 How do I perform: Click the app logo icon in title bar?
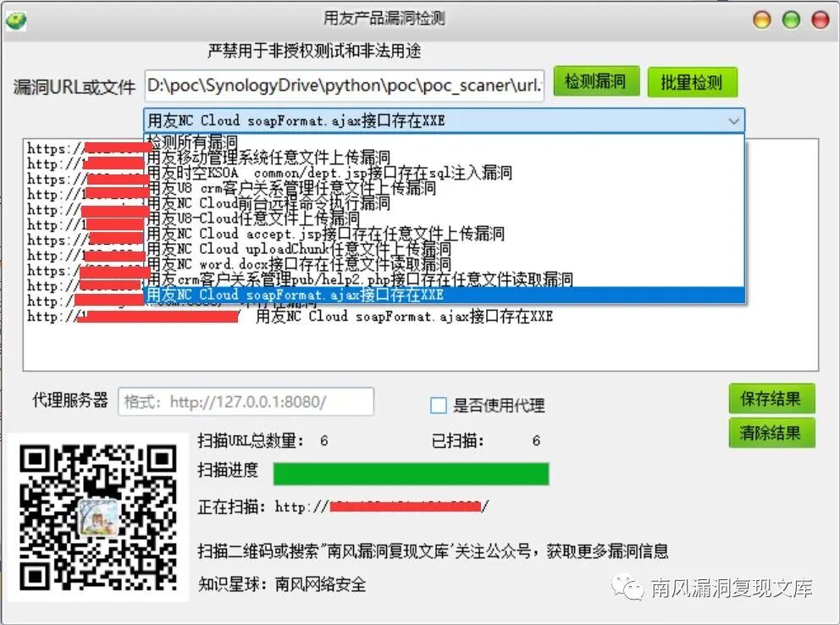tap(16, 21)
